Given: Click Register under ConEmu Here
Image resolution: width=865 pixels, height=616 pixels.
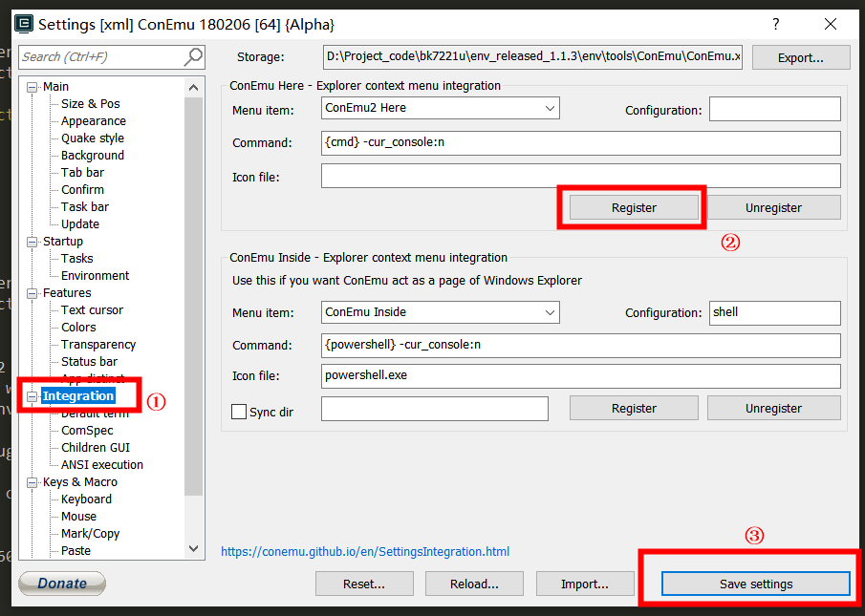Looking at the screenshot, I should pos(634,207).
